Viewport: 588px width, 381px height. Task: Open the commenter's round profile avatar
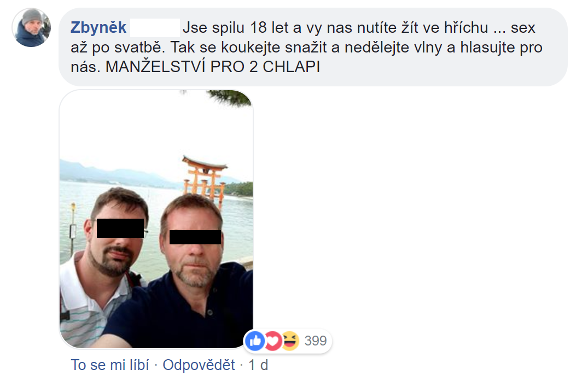(31, 28)
